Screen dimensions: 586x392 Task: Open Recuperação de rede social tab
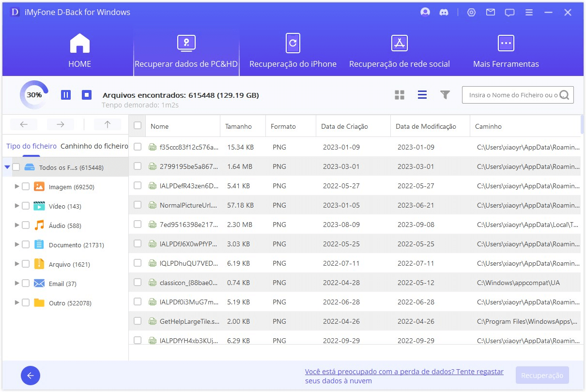point(400,51)
